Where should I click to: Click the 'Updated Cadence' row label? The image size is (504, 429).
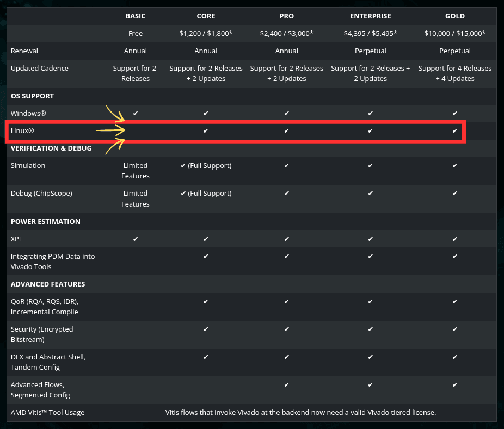click(40, 68)
